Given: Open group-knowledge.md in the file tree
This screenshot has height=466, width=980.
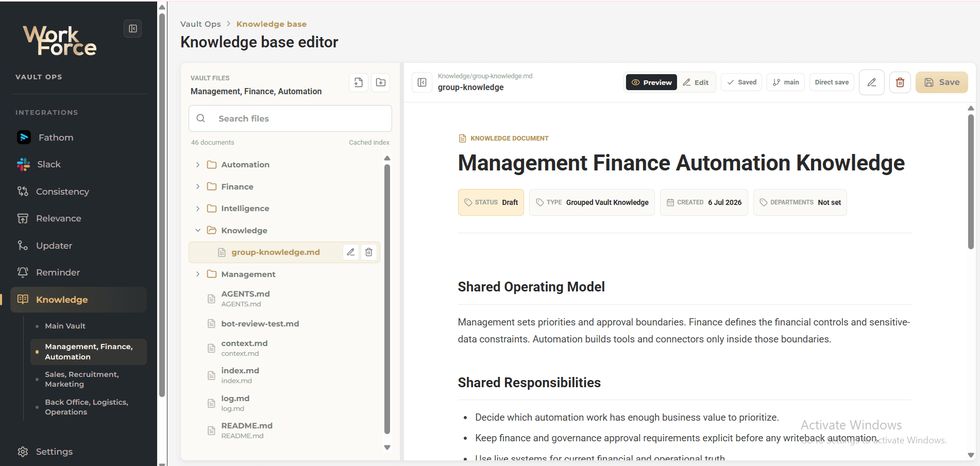Looking at the screenshot, I should [x=276, y=252].
